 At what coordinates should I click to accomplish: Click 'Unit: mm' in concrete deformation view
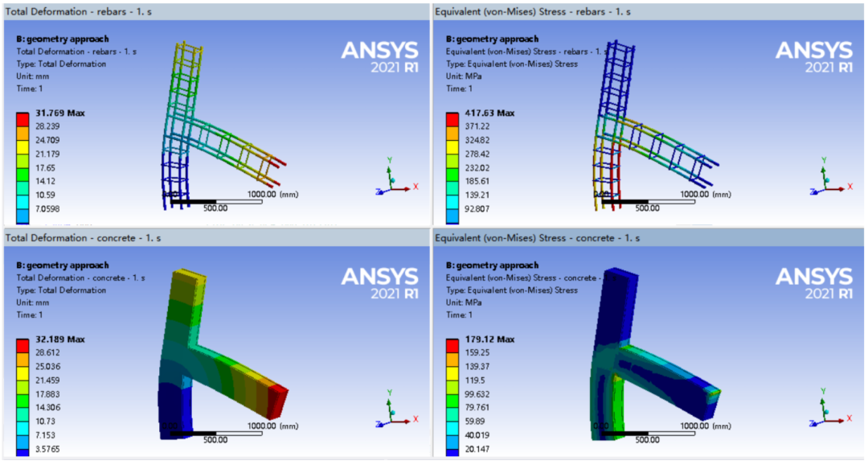tap(33, 302)
